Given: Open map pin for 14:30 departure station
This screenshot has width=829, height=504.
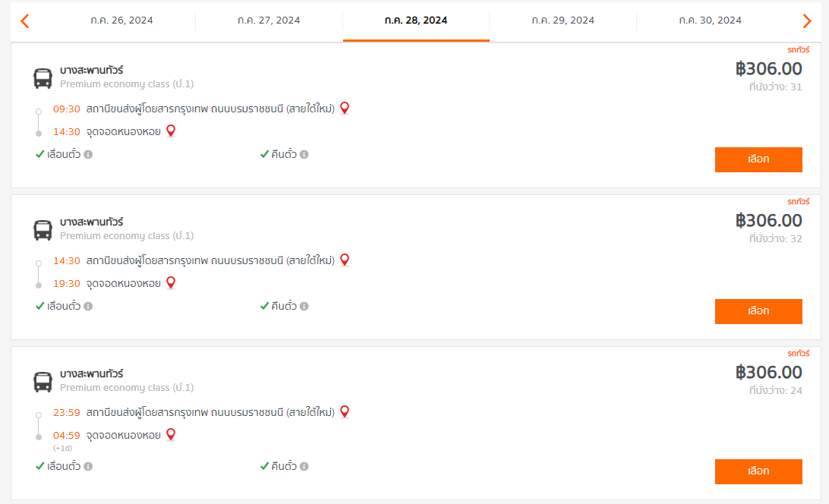Looking at the screenshot, I should tap(345, 260).
